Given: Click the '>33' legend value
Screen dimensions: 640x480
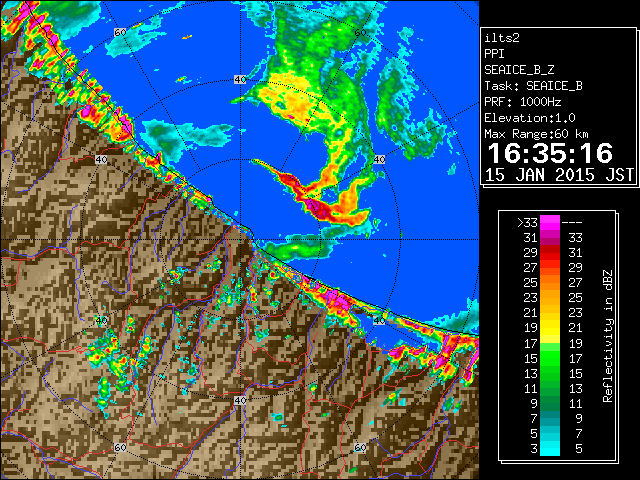Looking at the screenshot, I should (527, 222).
